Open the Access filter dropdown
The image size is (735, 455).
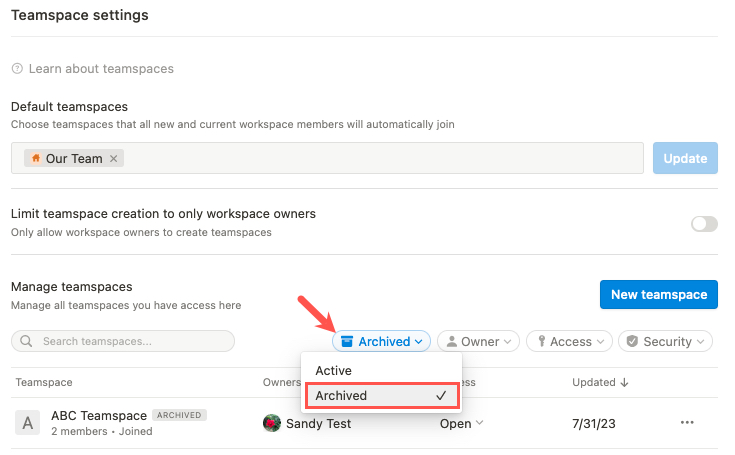tap(569, 342)
